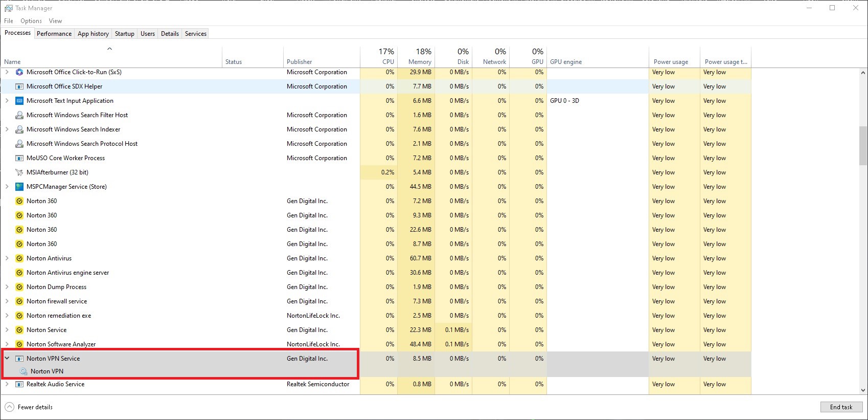Click the Norton firewall service icon
The width and height of the screenshot is (868, 420).
tap(19, 301)
